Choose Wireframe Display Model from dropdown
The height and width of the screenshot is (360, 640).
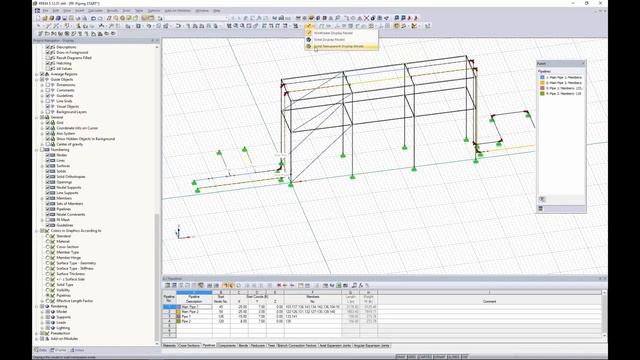(341, 33)
